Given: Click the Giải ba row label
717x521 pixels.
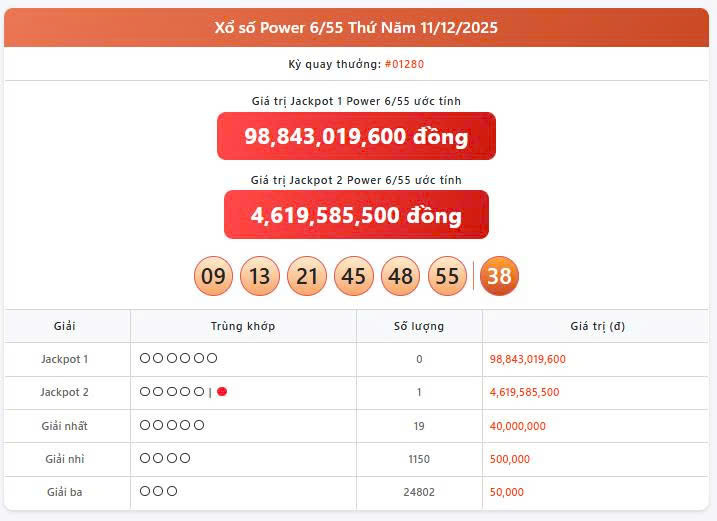Looking at the screenshot, I should [64, 492].
